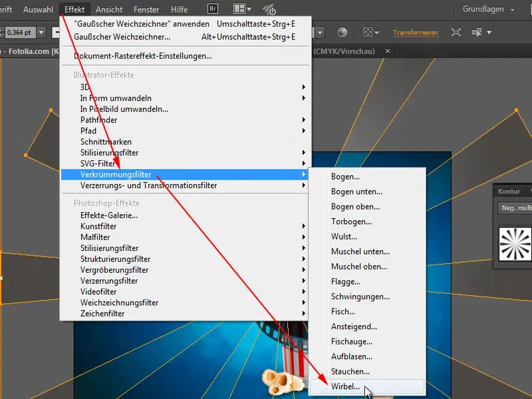532x399 pixels.
Task: Close the CMYK/Vorschau document tab
Action: click(x=387, y=51)
